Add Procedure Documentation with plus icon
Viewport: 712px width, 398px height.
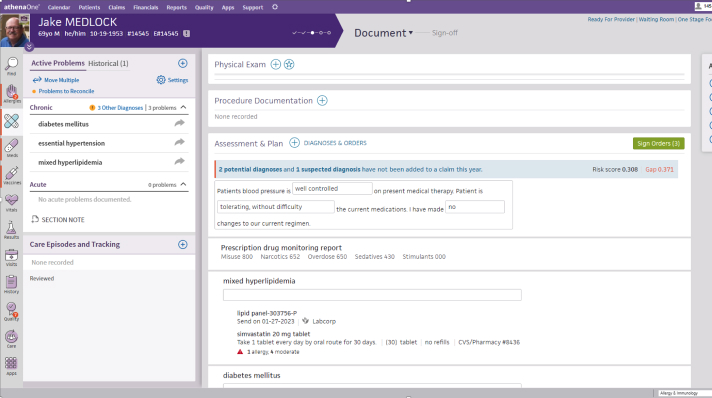[x=322, y=100]
